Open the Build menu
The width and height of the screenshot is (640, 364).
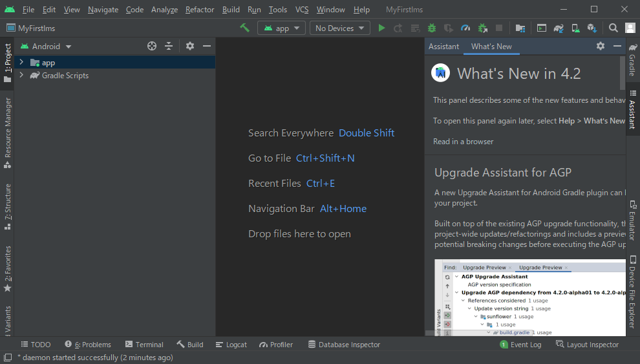(231, 10)
